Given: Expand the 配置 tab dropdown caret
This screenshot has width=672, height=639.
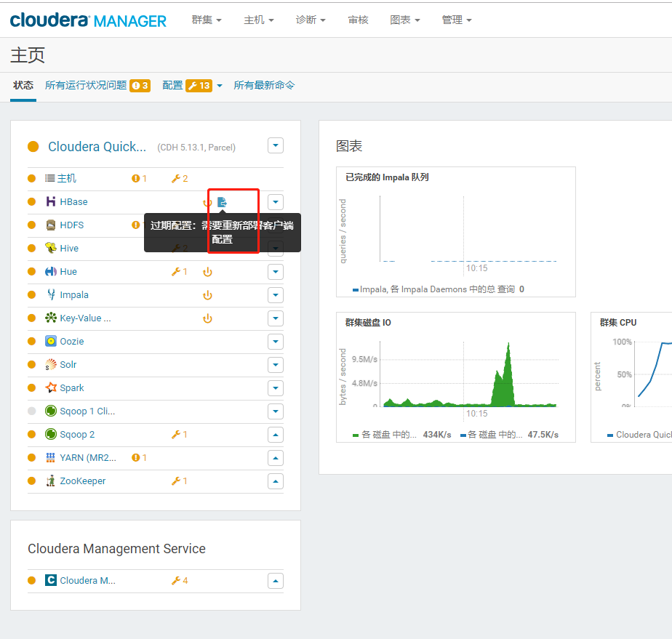Looking at the screenshot, I should coord(220,86).
